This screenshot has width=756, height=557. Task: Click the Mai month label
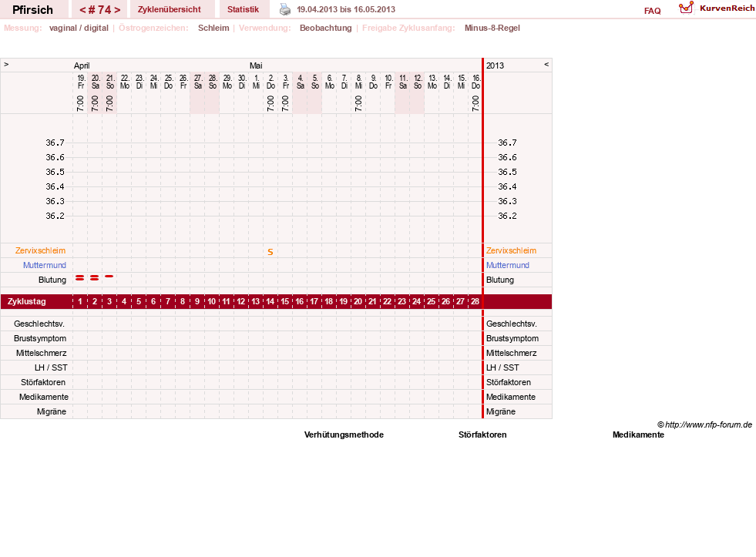[256, 65]
